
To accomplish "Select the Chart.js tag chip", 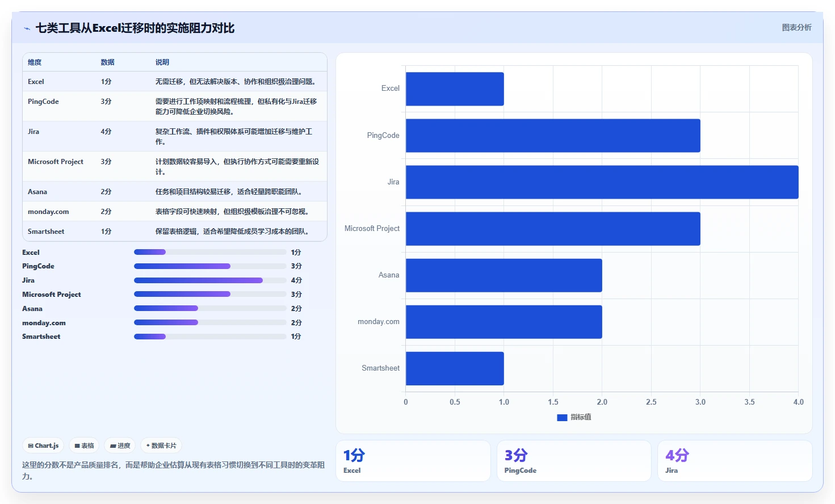I will click(x=43, y=446).
